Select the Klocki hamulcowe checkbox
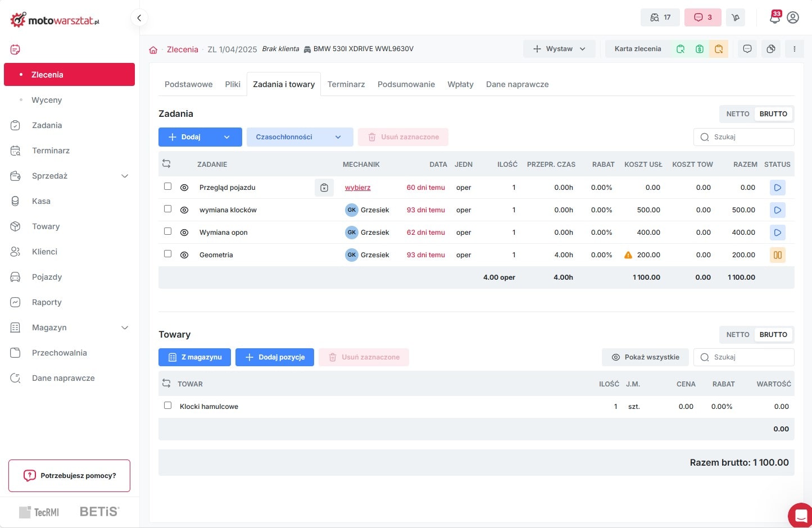The width and height of the screenshot is (812, 528). (x=167, y=406)
